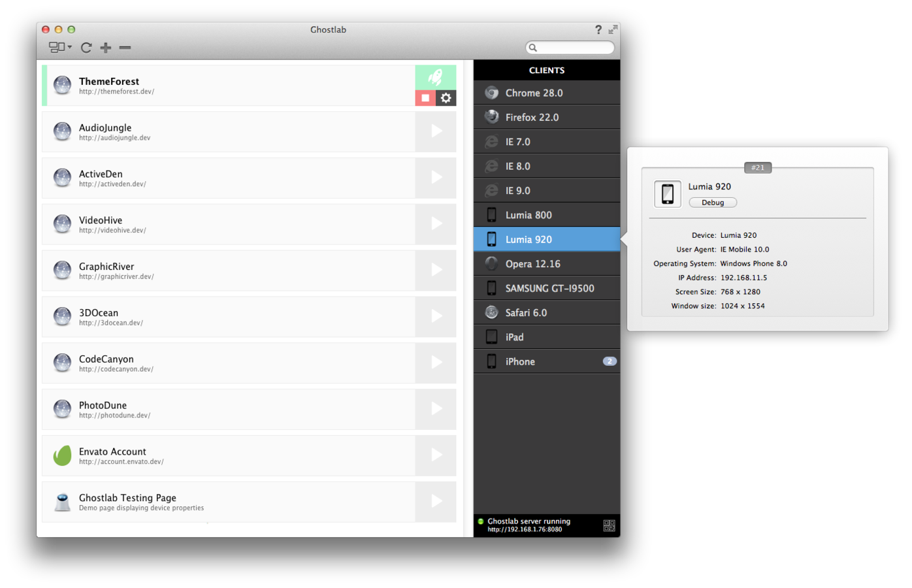This screenshot has width=912, height=588.
Task: Start the Ghostlab Testing Page play button
Action: click(x=436, y=502)
